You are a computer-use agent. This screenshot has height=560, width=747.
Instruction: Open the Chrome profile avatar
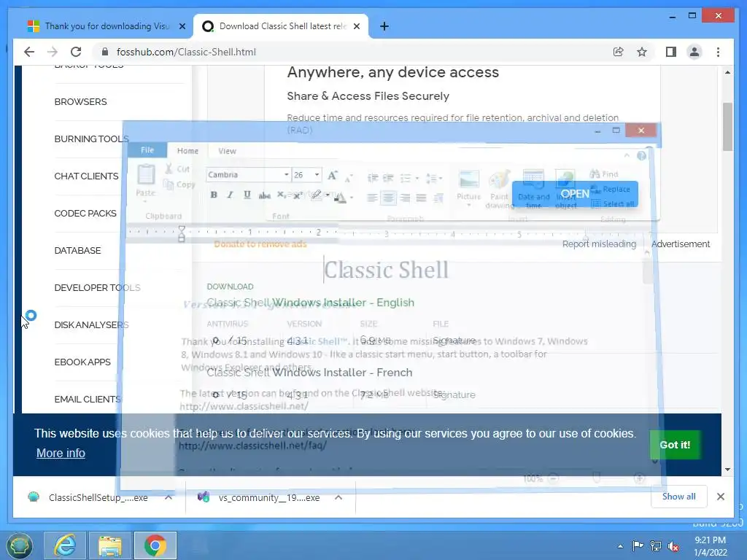(x=694, y=52)
